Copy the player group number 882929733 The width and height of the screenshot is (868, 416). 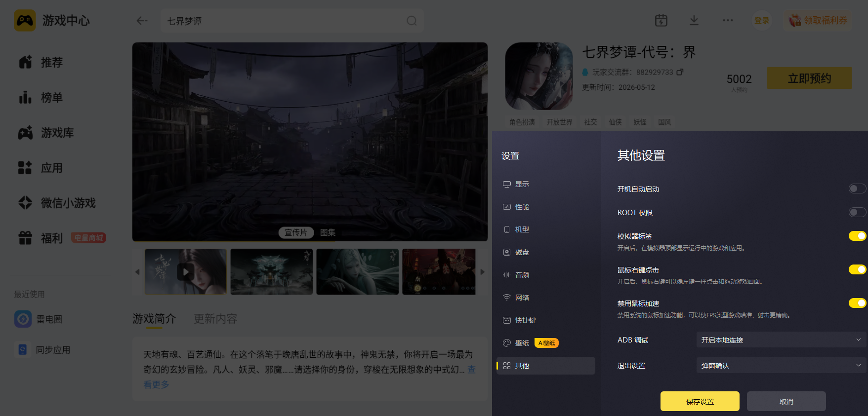coord(680,72)
